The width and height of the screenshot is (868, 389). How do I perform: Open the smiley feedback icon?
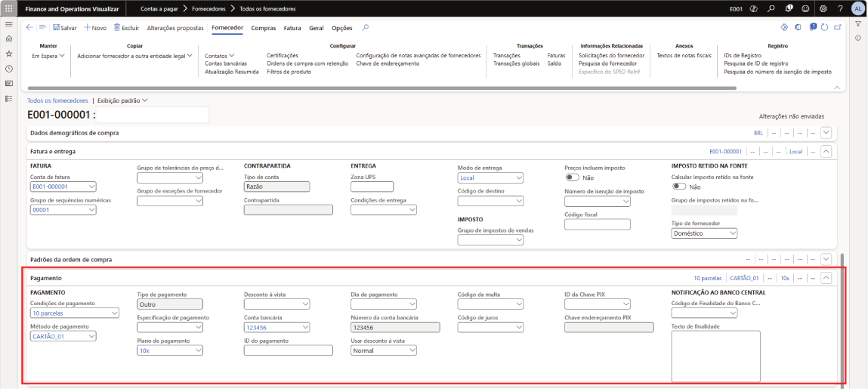pos(805,8)
